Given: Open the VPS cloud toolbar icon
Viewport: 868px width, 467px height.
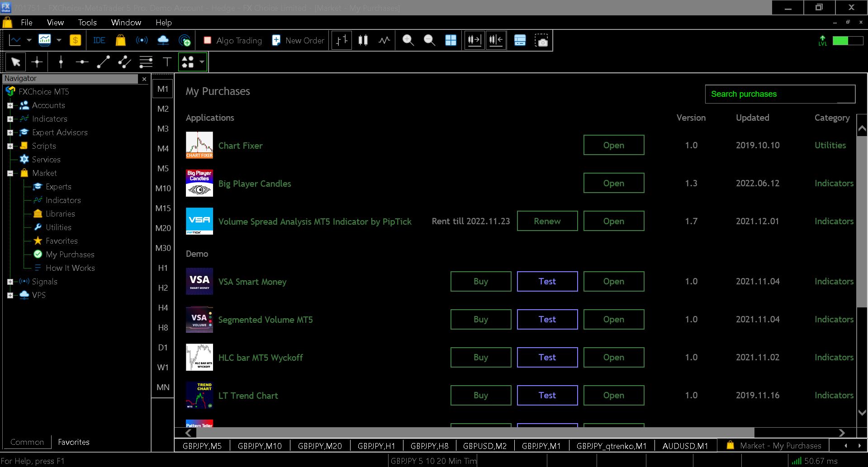Looking at the screenshot, I should (163, 41).
